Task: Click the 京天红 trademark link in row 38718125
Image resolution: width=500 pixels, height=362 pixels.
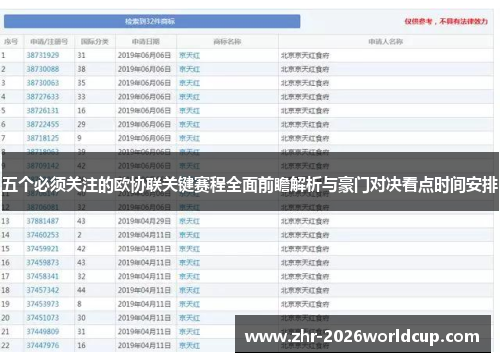Action: pyautogui.click(x=189, y=139)
